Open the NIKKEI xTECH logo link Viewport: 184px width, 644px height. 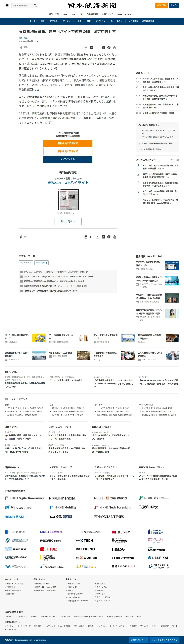84,541
